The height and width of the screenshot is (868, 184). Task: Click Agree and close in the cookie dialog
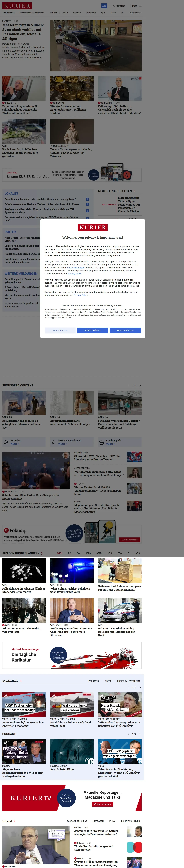pos(125,330)
